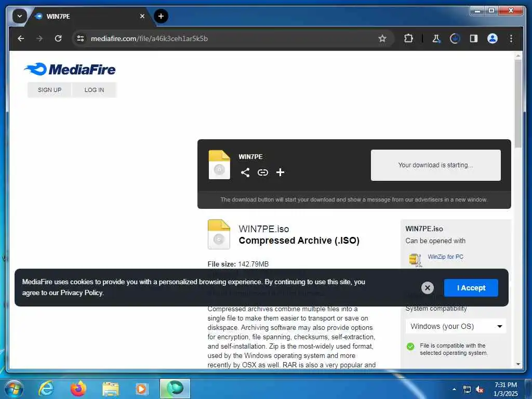
Task: Launch Internet Explorer from the taskbar
Action: (46, 389)
